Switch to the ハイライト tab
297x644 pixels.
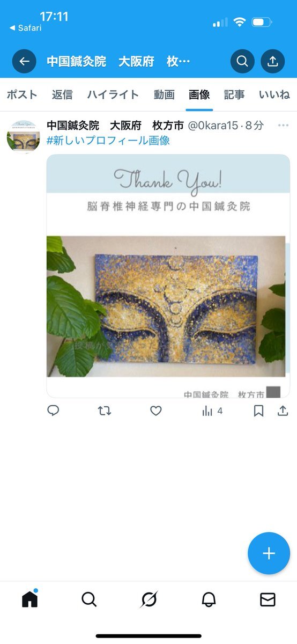[113, 95]
